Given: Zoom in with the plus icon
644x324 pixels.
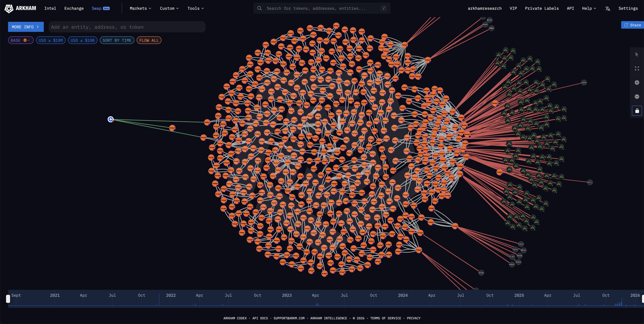Looking at the screenshot, I should 637,83.
